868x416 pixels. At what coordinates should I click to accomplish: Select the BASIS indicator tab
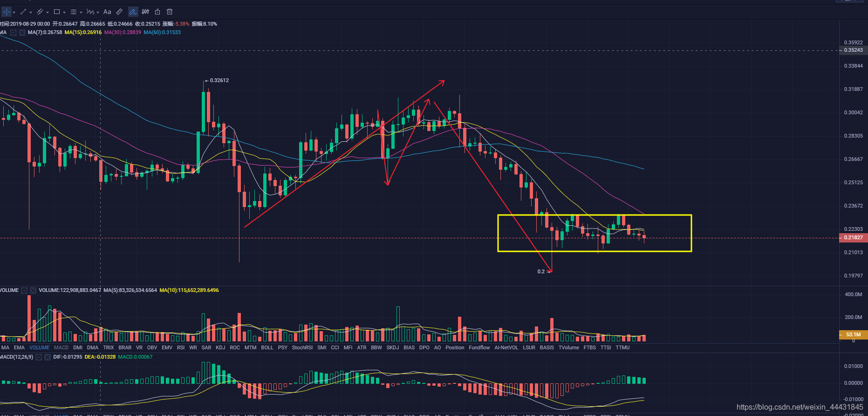pos(547,347)
